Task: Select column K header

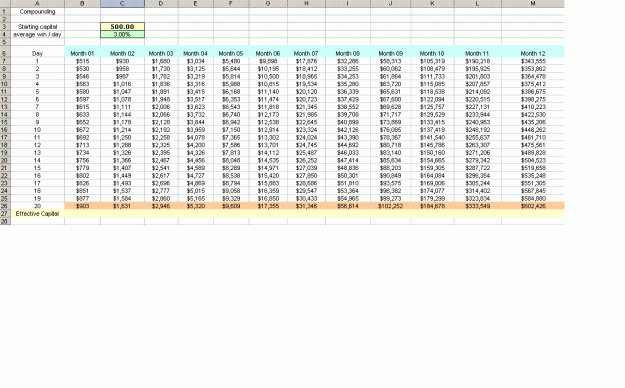Action: pos(432,4)
